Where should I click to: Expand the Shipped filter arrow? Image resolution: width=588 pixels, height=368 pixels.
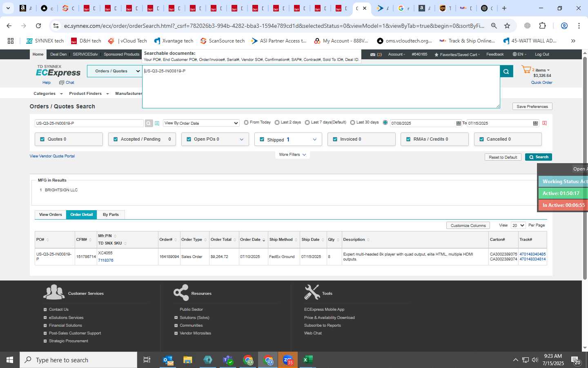[x=315, y=139]
